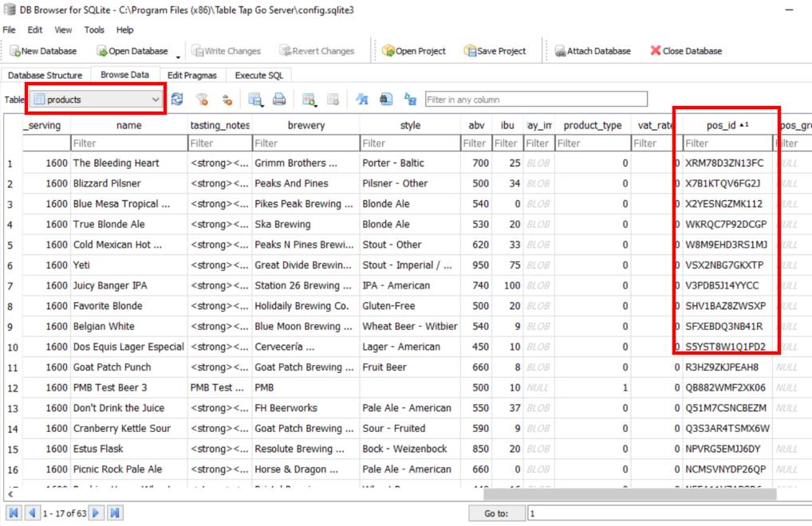This screenshot has height=526, width=812.
Task: Sort by the brewery column header
Action: pos(306,125)
